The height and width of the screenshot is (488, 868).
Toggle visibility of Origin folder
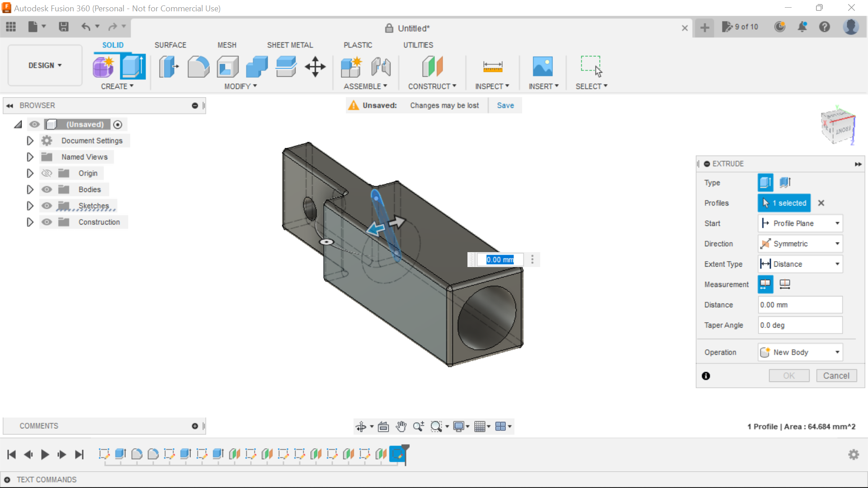[x=47, y=173]
